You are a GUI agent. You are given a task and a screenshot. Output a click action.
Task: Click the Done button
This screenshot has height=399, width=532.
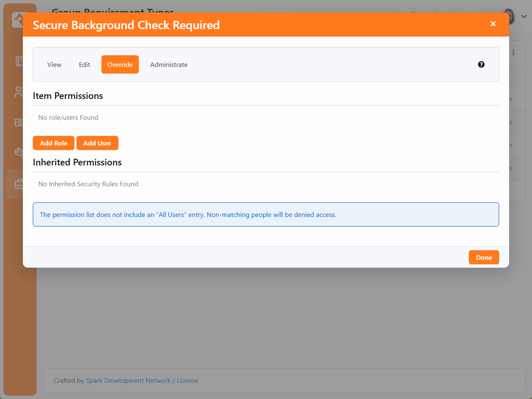pos(484,258)
